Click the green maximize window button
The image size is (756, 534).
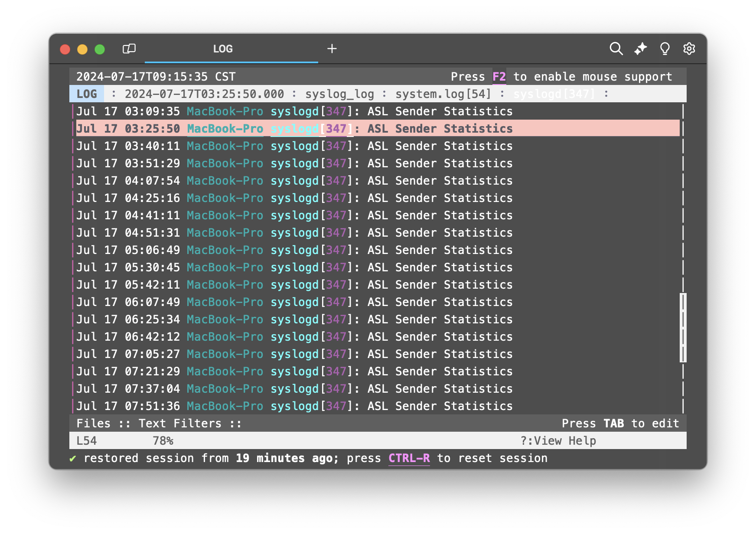point(100,49)
